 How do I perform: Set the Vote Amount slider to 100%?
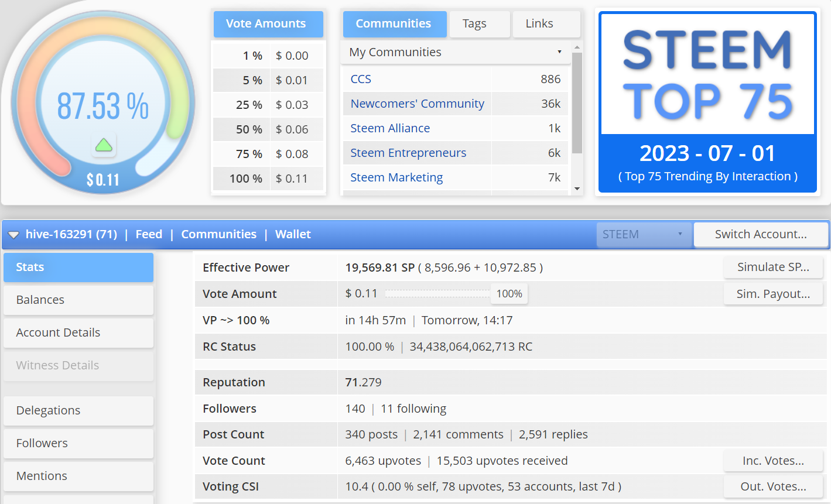(x=508, y=294)
